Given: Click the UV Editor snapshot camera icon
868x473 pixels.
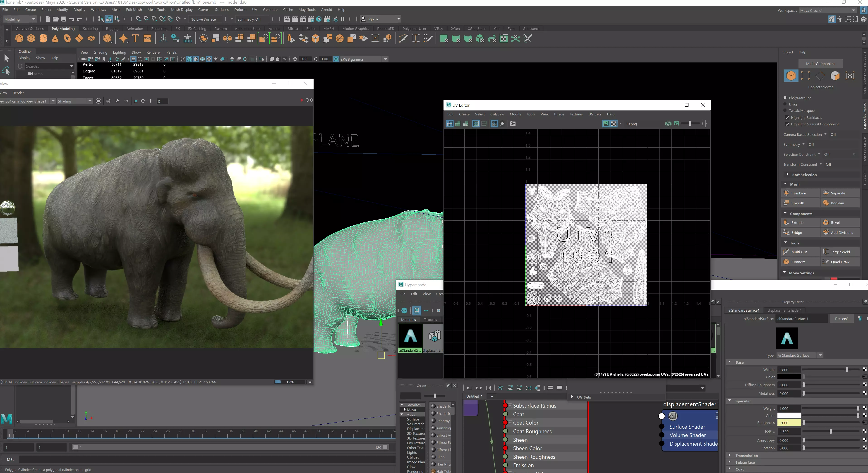Looking at the screenshot, I should click(x=513, y=124).
